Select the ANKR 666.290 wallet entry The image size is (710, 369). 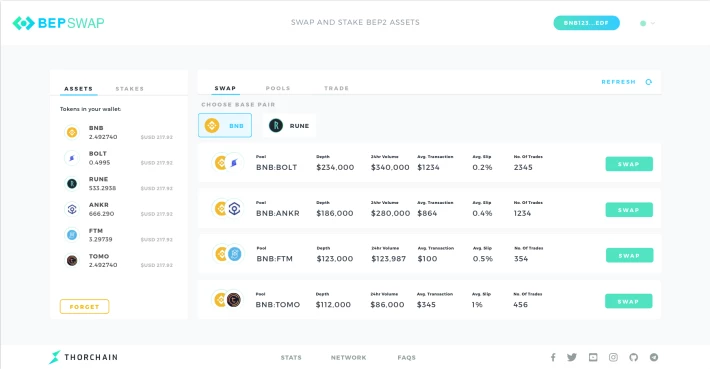point(119,209)
